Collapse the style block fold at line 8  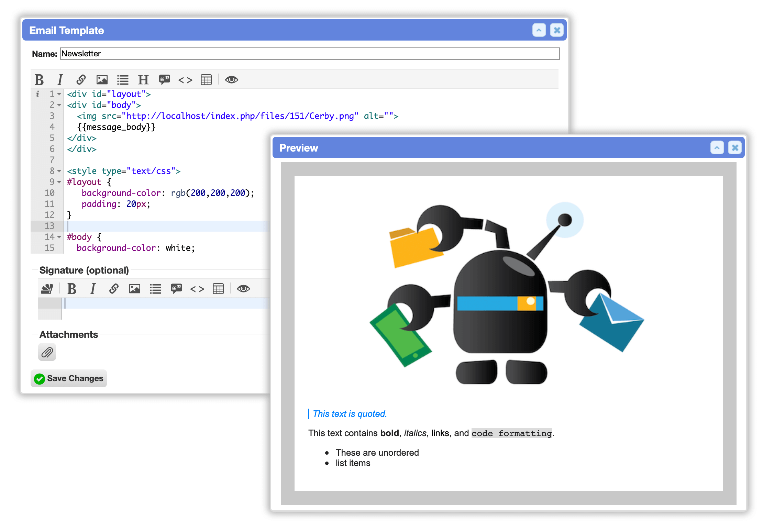coord(59,171)
